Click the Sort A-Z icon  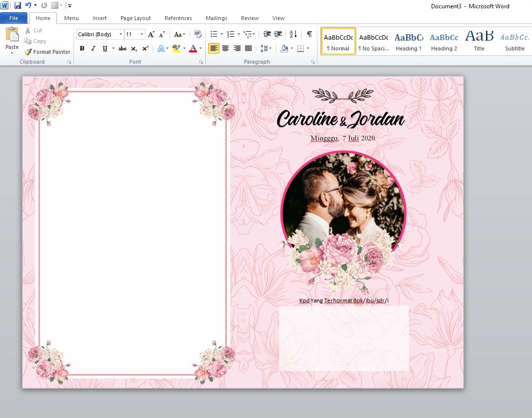pos(293,34)
